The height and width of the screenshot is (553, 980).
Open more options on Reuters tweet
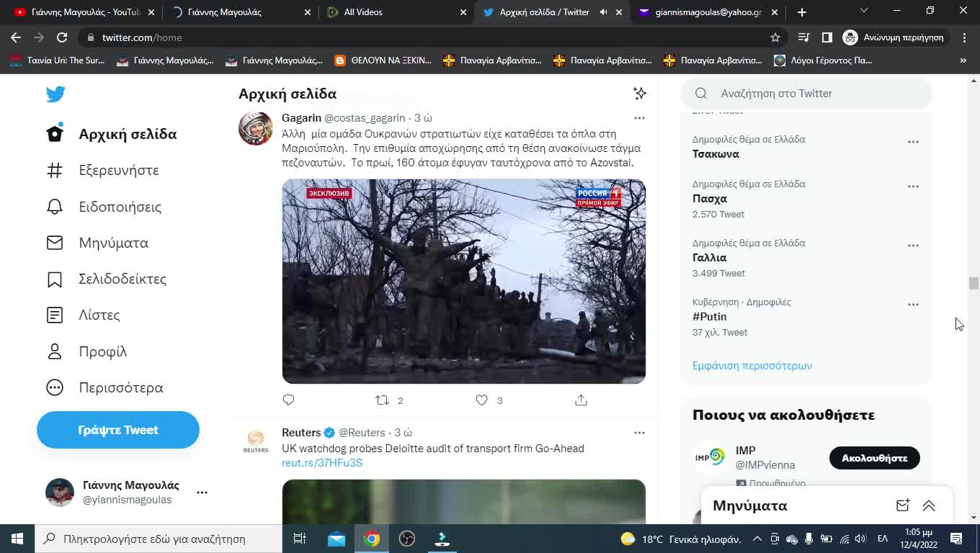(639, 433)
